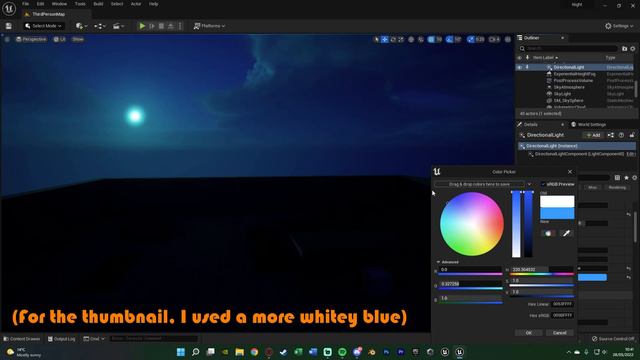Save the current level with the floppy icon
640x360 pixels.
[x=9, y=26]
